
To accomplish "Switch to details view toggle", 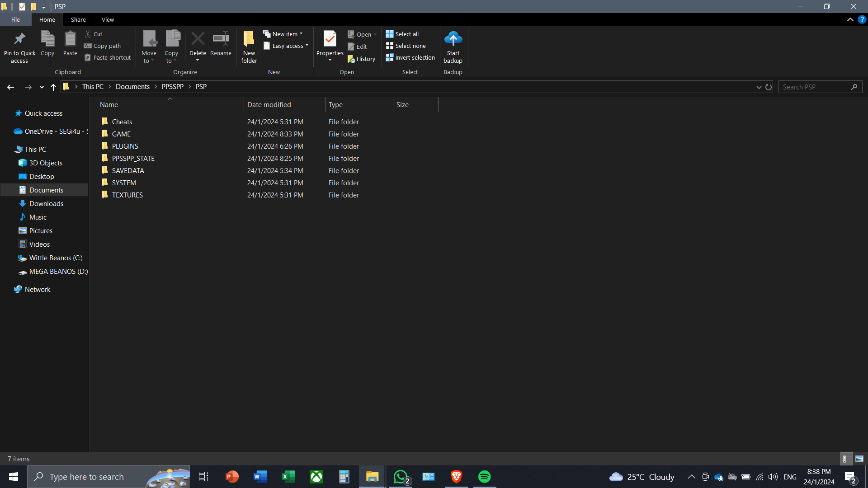I will pos(846,459).
